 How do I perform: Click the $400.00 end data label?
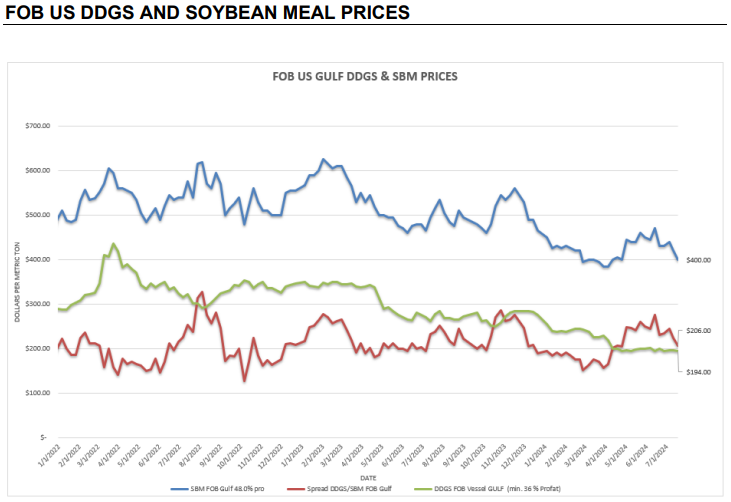click(x=698, y=260)
